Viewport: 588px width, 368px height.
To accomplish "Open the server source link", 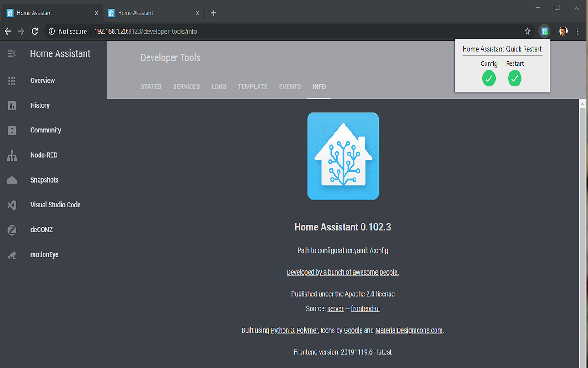I will click(335, 309).
